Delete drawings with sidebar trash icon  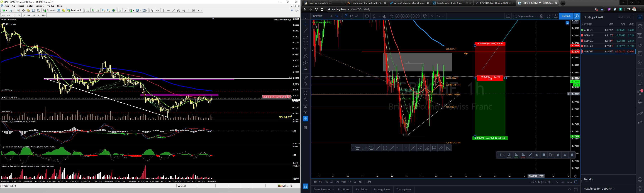click(x=306, y=128)
